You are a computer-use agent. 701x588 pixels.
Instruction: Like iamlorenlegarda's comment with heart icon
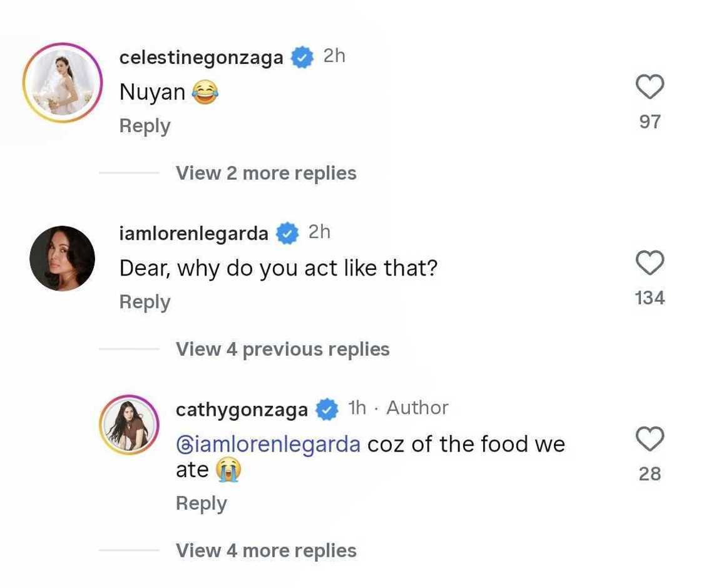650,263
